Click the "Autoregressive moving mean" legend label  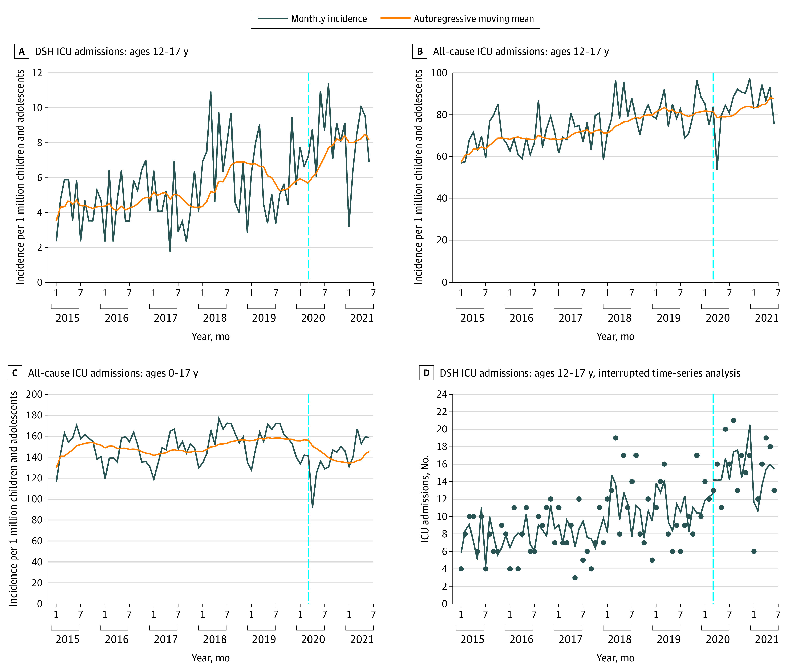pyautogui.click(x=474, y=19)
